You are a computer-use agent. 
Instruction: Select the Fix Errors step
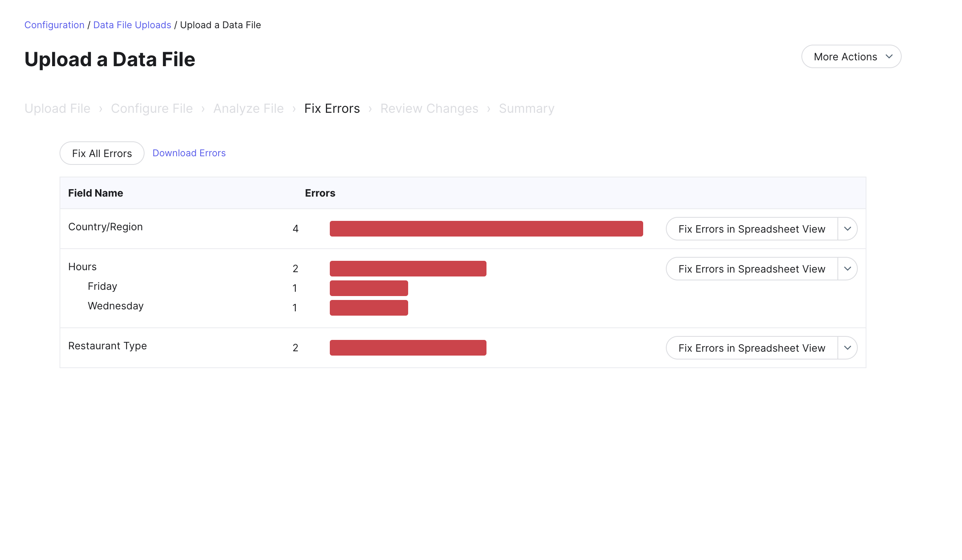[332, 108]
